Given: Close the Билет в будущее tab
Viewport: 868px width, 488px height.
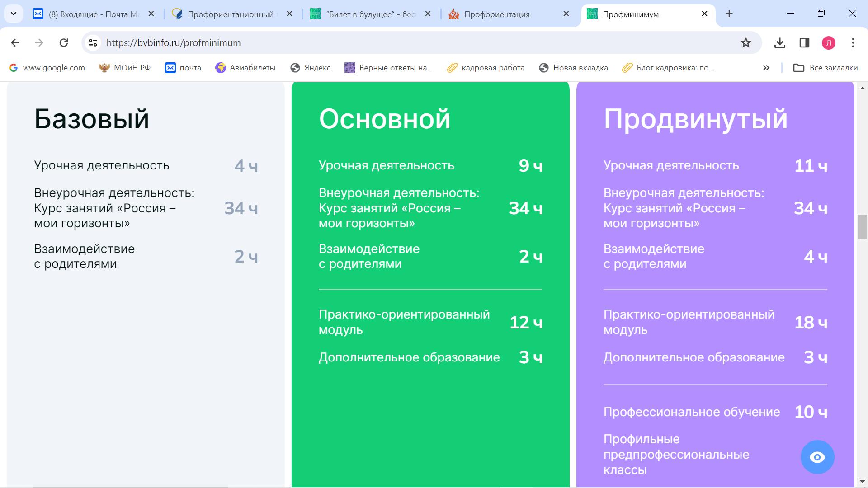Looking at the screenshot, I should 428,14.
